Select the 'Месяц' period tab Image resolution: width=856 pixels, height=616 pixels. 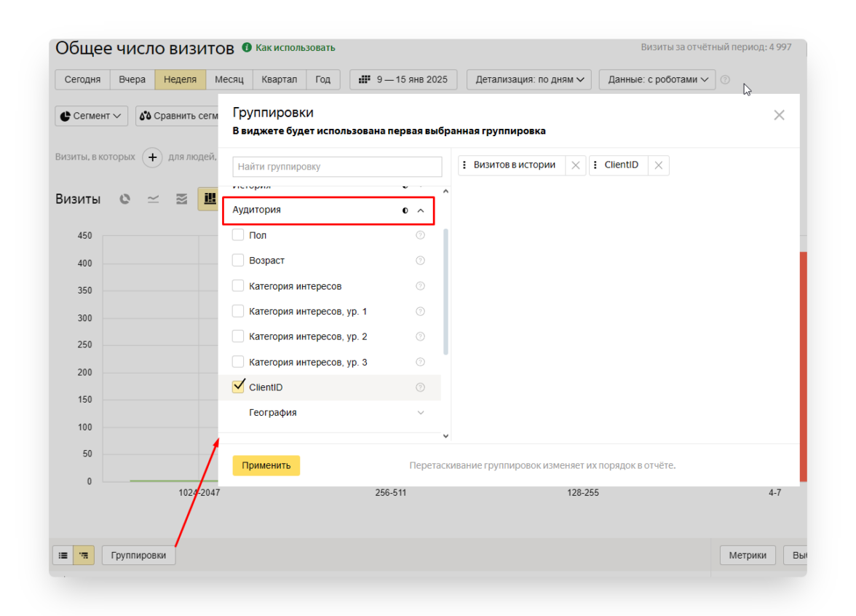coord(229,79)
